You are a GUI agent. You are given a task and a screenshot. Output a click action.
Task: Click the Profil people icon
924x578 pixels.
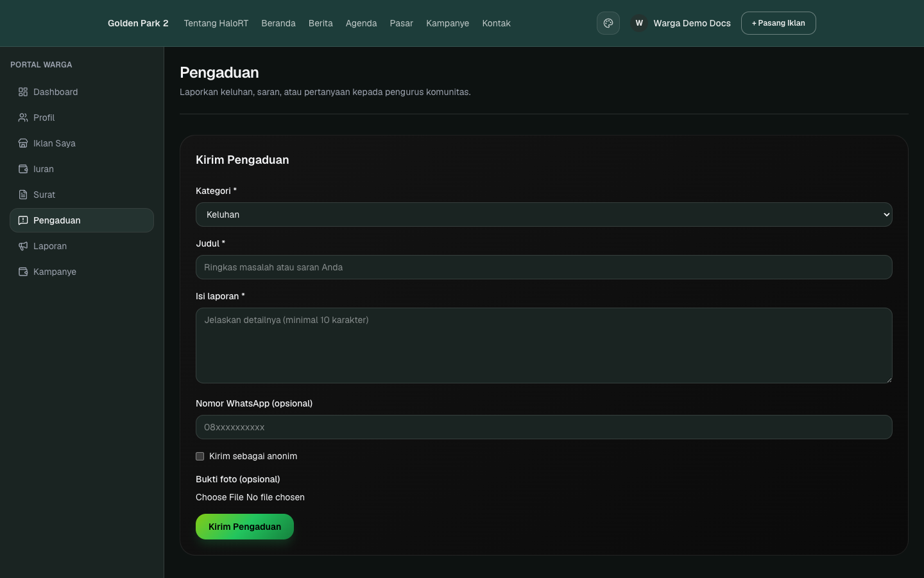pyautogui.click(x=23, y=118)
